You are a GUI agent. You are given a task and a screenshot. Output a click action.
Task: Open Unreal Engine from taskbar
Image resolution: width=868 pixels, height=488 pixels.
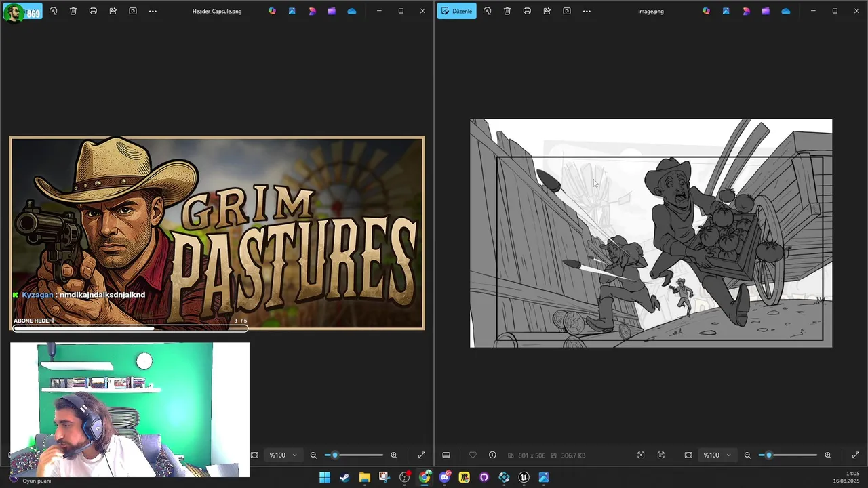524,477
